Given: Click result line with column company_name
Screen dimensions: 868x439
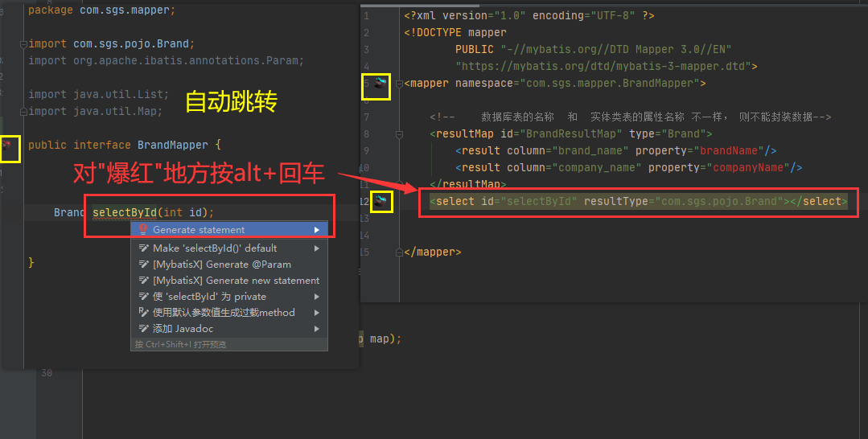Looking at the screenshot, I should (628, 167).
